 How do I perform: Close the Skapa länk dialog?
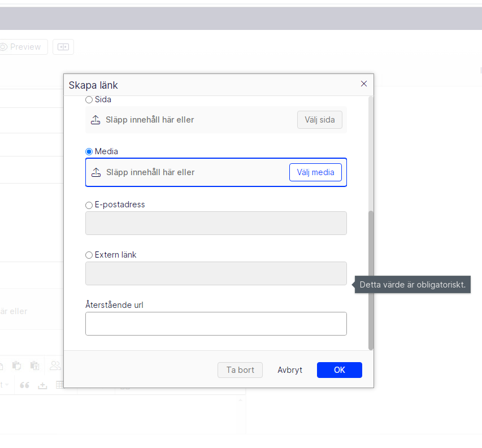[x=364, y=84]
